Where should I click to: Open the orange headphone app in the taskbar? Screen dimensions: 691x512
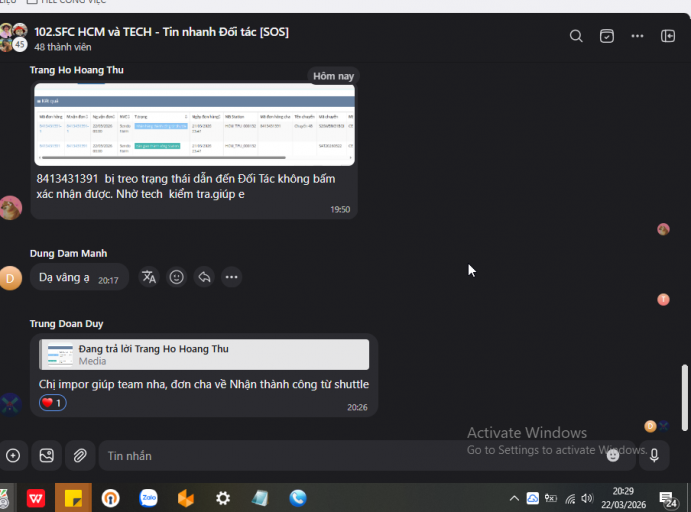[111, 498]
